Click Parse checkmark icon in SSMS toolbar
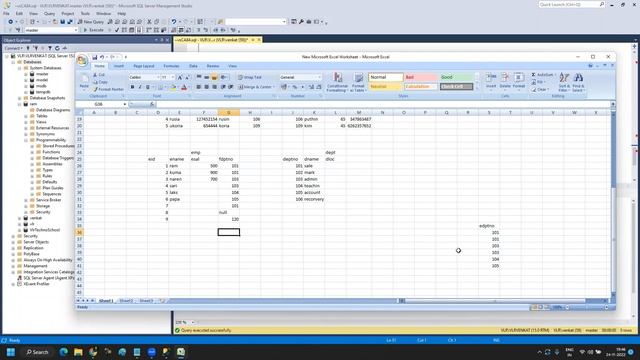The image size is (640, 360). [x=117, y=30]
